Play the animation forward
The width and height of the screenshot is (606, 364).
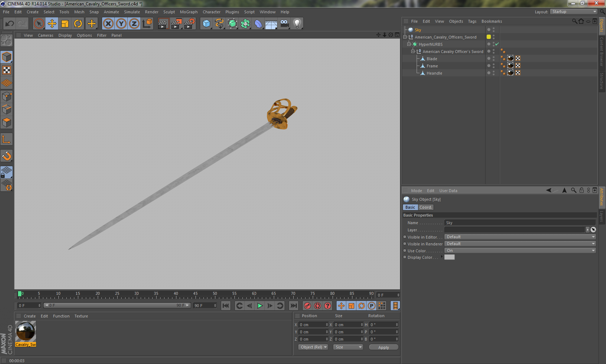[x=260, y=306]
